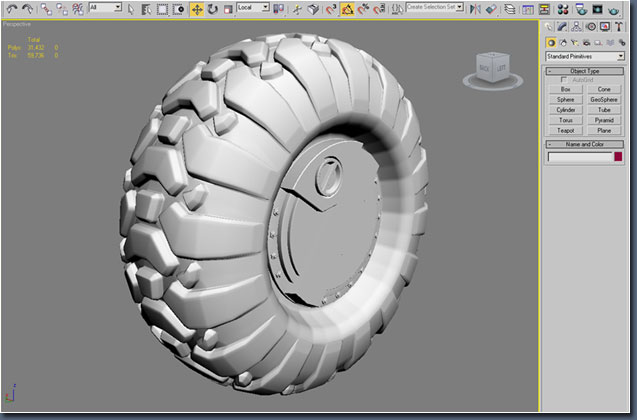
Task: Switch to the Create command panel tab
Action: pyautogui.click(x=549, y=27)
